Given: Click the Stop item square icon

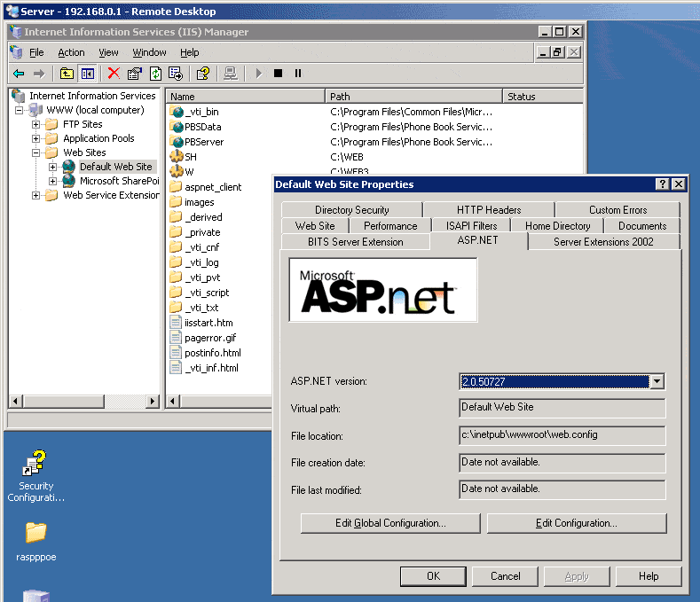Looking at the screenshot, I should [x=278, y=74].
